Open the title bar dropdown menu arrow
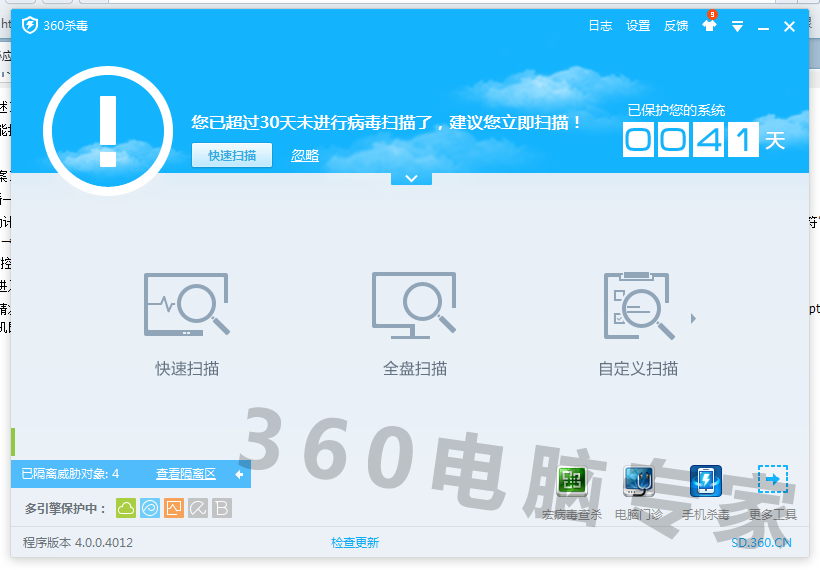The width and height of the screenshot is (820, 570). pyautogui.click(x=737, y=26)
